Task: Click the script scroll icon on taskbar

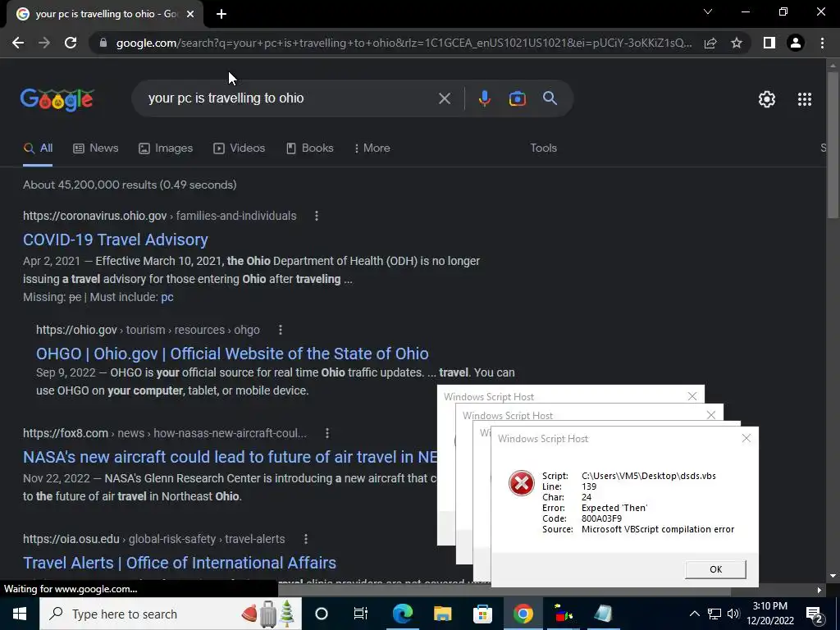Action: click(603, 614)
